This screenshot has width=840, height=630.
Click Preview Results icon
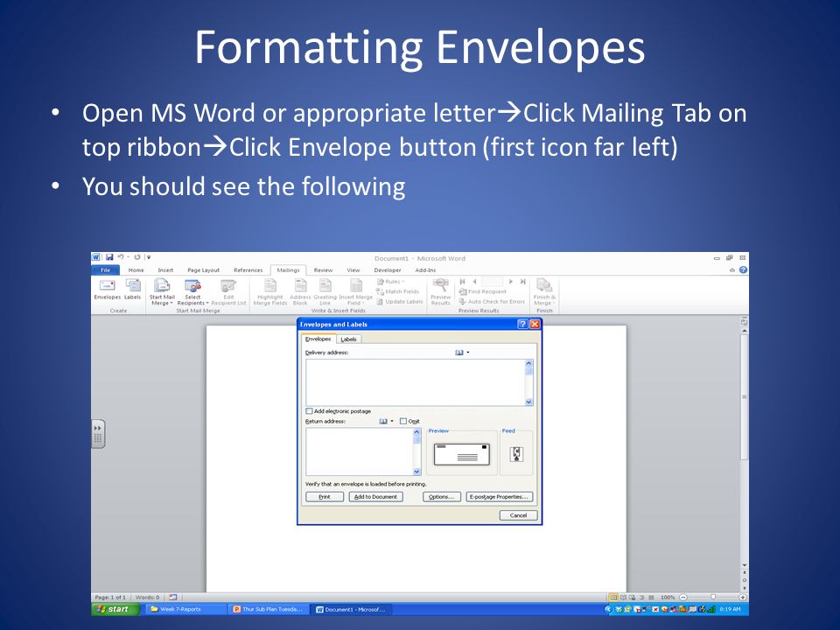click(x=440, y=292)
